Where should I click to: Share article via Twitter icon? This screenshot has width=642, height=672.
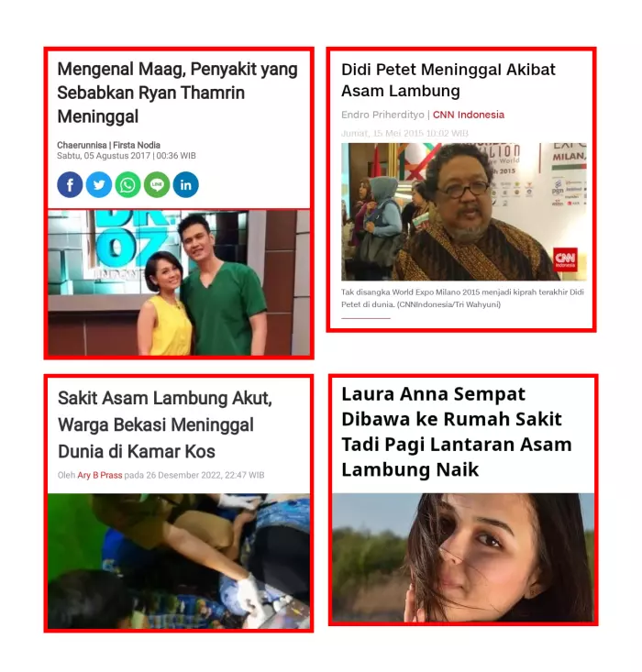99,184
